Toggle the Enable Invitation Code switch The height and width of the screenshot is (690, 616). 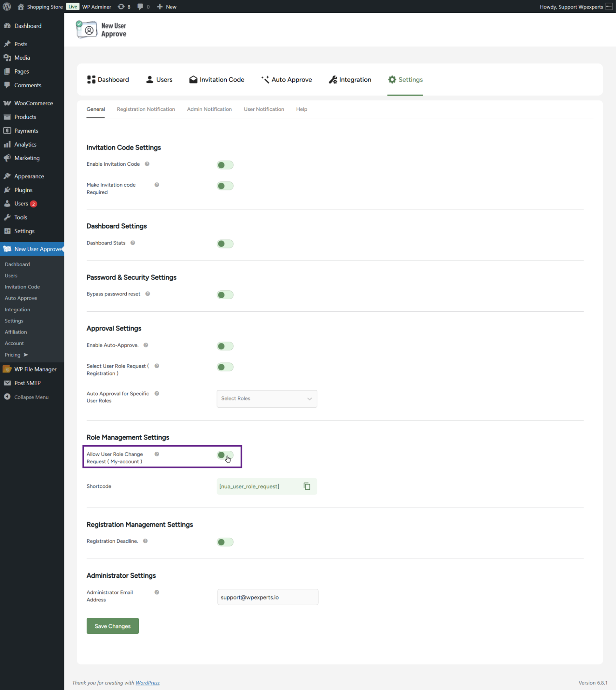(x=225, y=165)
